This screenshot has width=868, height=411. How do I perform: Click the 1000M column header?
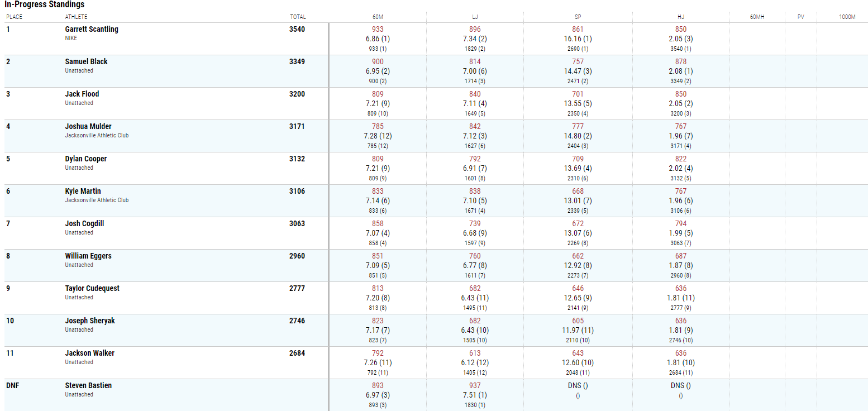[847, 17]
